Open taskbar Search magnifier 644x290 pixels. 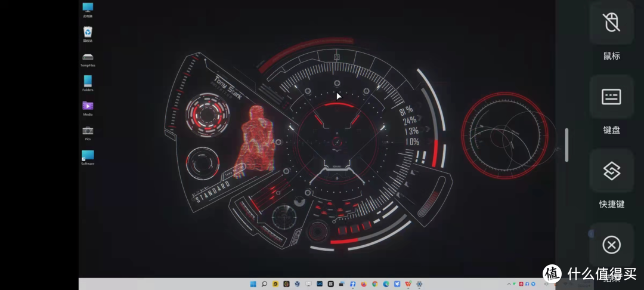pos(264,284)
